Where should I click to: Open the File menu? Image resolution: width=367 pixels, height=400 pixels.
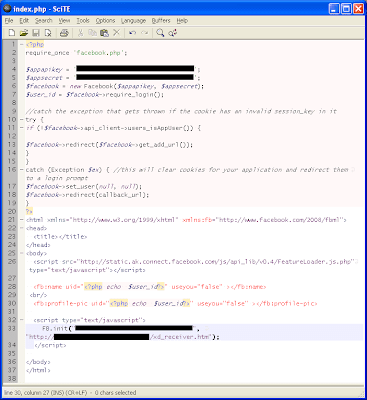pos(9,21)
